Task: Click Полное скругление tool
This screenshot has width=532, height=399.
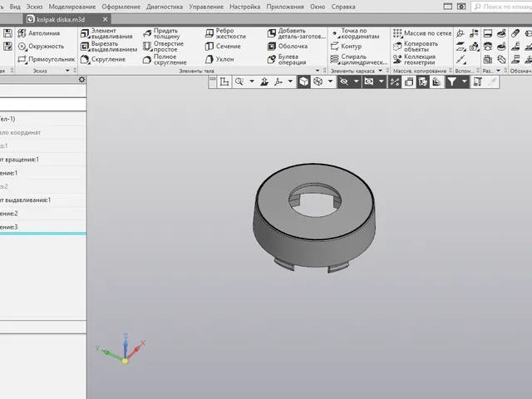Action: 165,59
